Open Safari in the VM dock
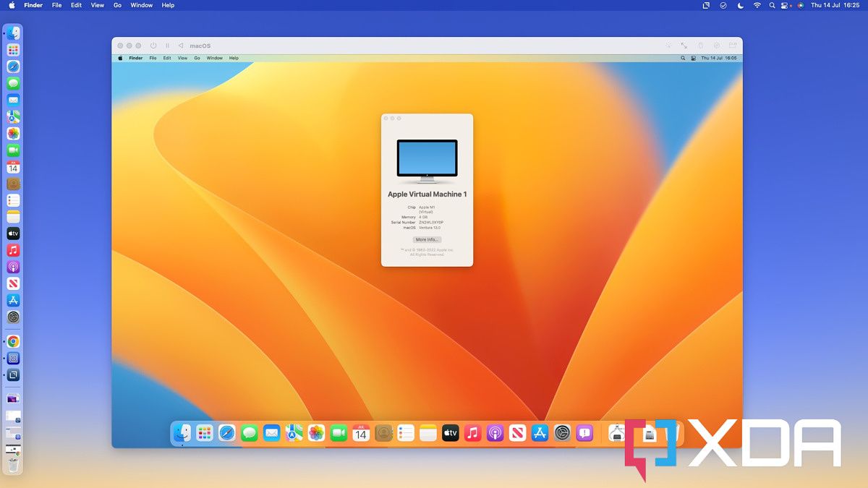Image resolution: width=868 pixels, height=488 pixels. (227, 433)
